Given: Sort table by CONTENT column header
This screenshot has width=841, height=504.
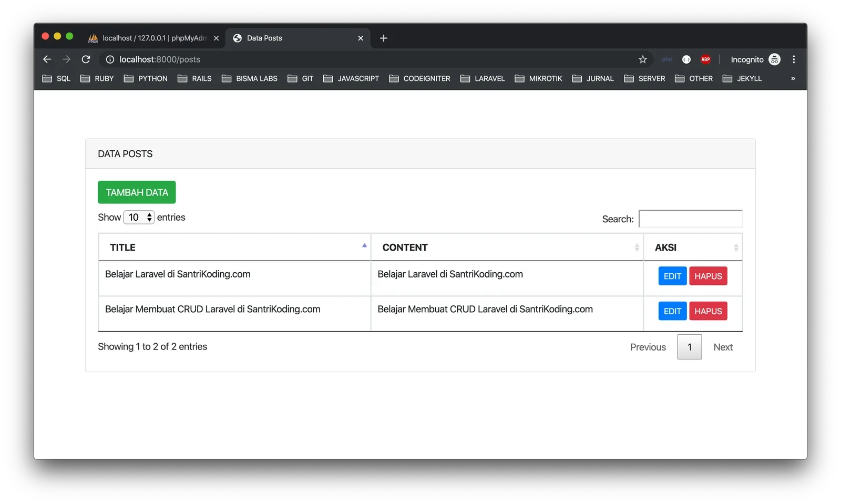Looking at the screenshot, I should pyautogui.click(x=507, y=247).
